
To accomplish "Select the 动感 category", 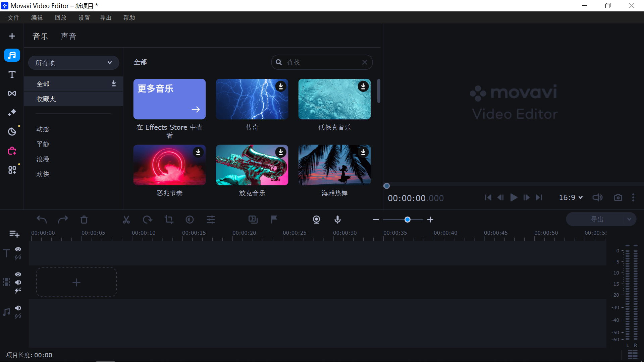I will coord(43,129).
